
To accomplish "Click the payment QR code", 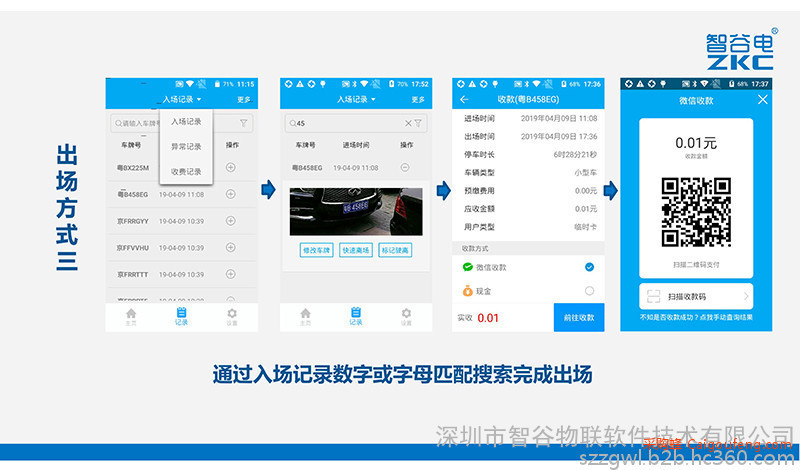I will (696, 212).
